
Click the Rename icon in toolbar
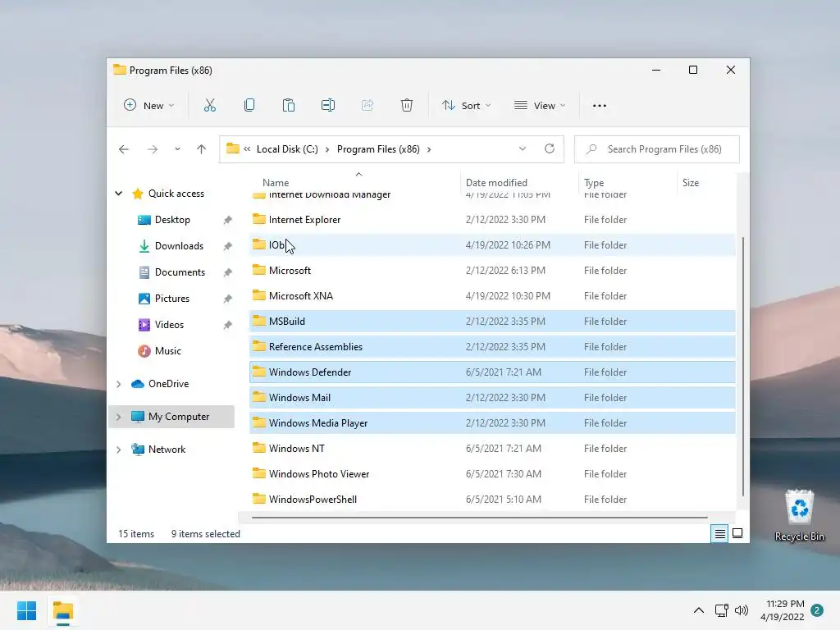[x=328, y=106]
